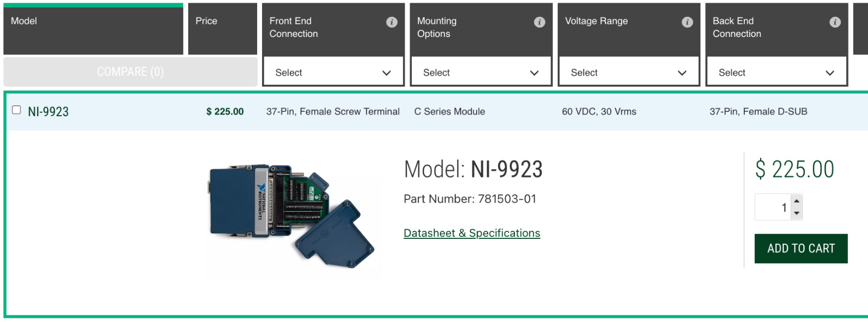Open Mounting Options Select dropdown
The image size is (868, 322).
(x=481, y=73)
